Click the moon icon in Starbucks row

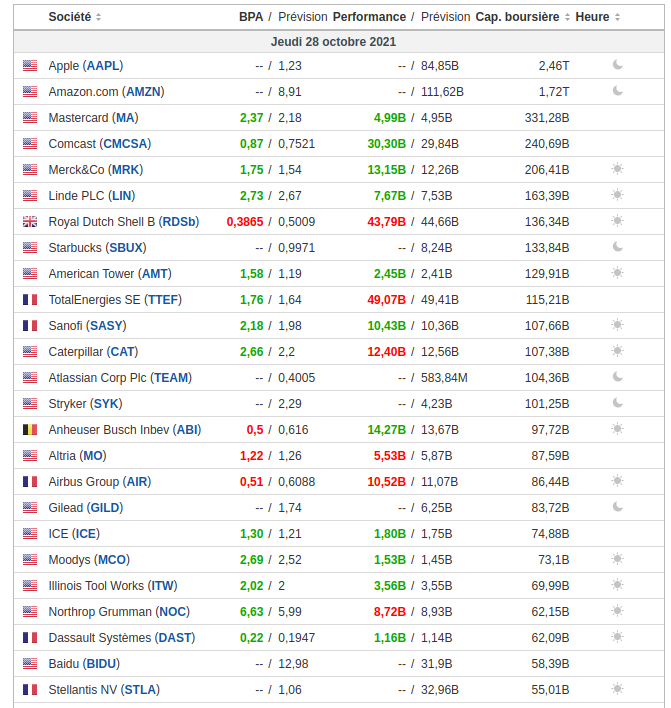[x=617, y=247]
